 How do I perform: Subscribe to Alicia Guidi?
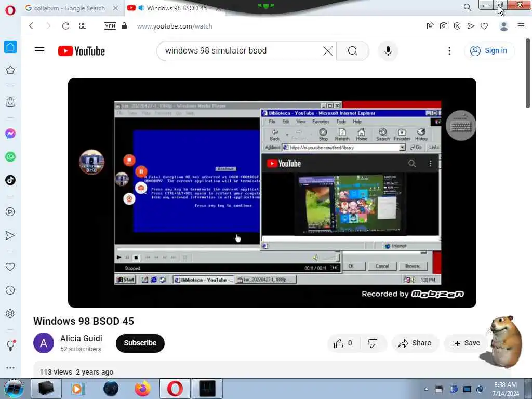pos(140,343)
